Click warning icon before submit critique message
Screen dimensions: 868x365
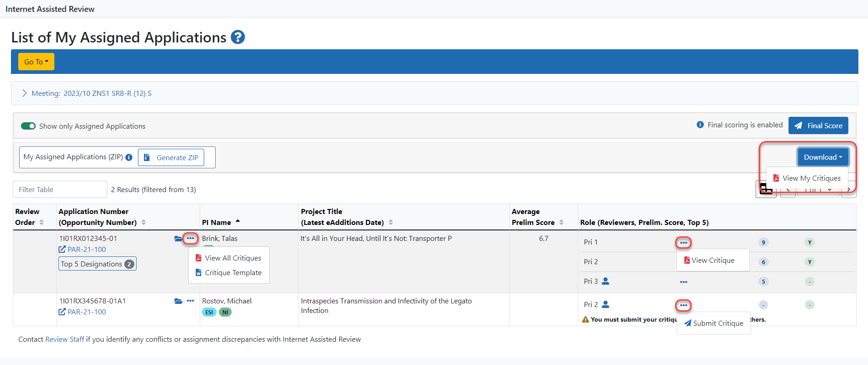pyautogui.click(x=585, y=319)
